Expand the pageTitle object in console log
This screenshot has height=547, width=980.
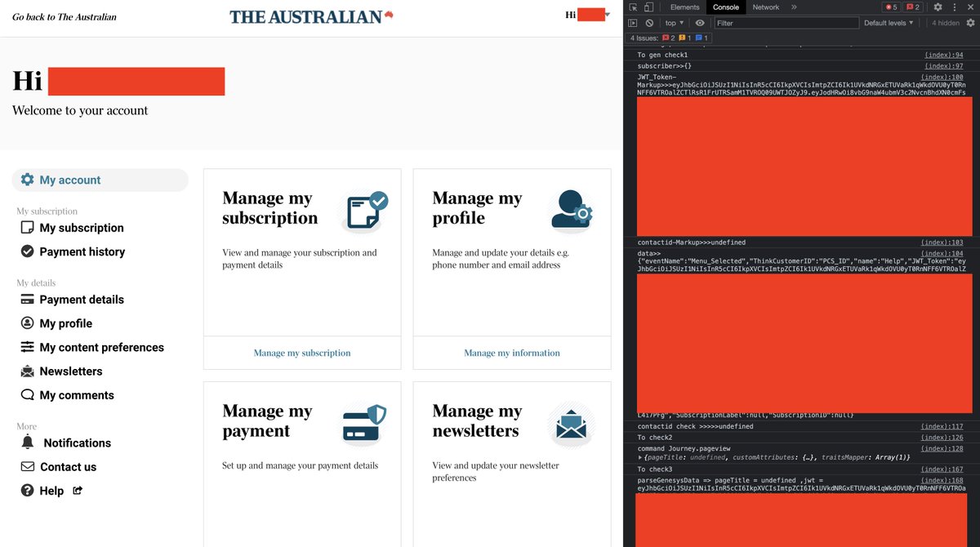coord(640,456)
